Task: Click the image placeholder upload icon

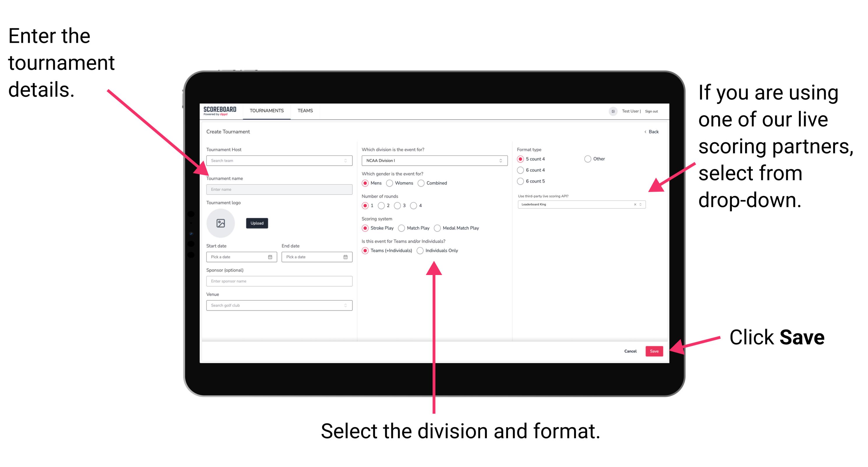Action: [220, 223]
